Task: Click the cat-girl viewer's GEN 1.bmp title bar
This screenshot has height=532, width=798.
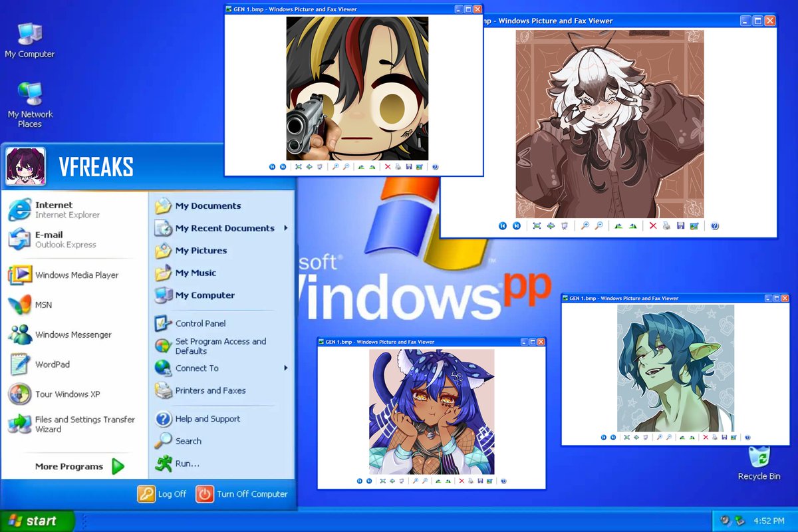Action: click(x=432, y=342)
